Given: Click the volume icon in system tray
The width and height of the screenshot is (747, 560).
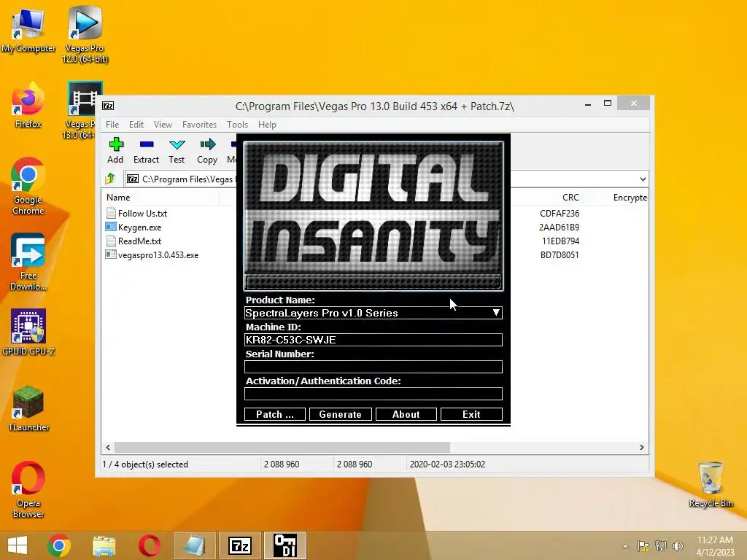Looking at the screenshot, I should [x=678, y=545].
